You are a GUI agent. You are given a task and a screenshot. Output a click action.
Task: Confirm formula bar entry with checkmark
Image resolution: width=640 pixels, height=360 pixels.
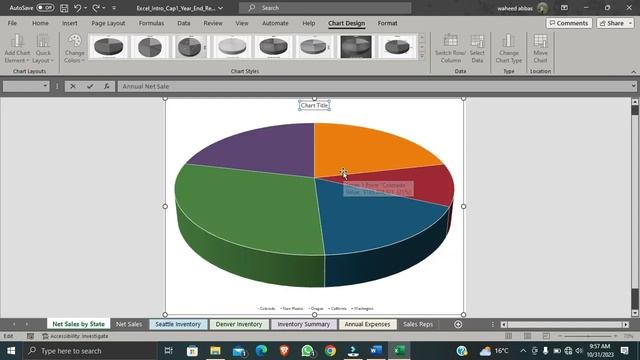coord(90,86)
